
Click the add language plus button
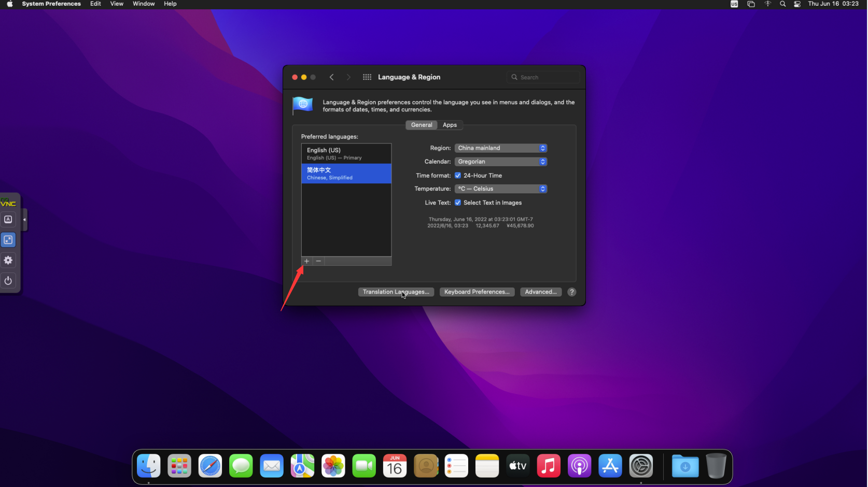(x=306, y=261)
